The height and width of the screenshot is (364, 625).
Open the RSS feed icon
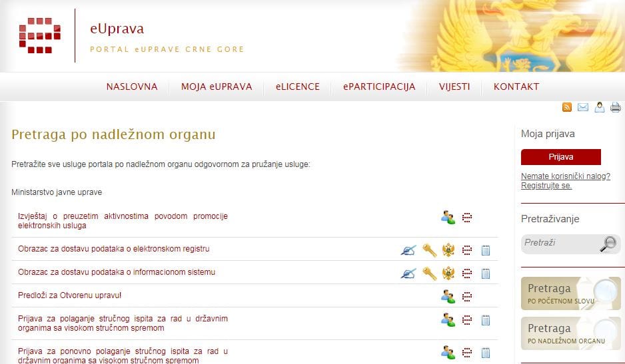(567, 107)
